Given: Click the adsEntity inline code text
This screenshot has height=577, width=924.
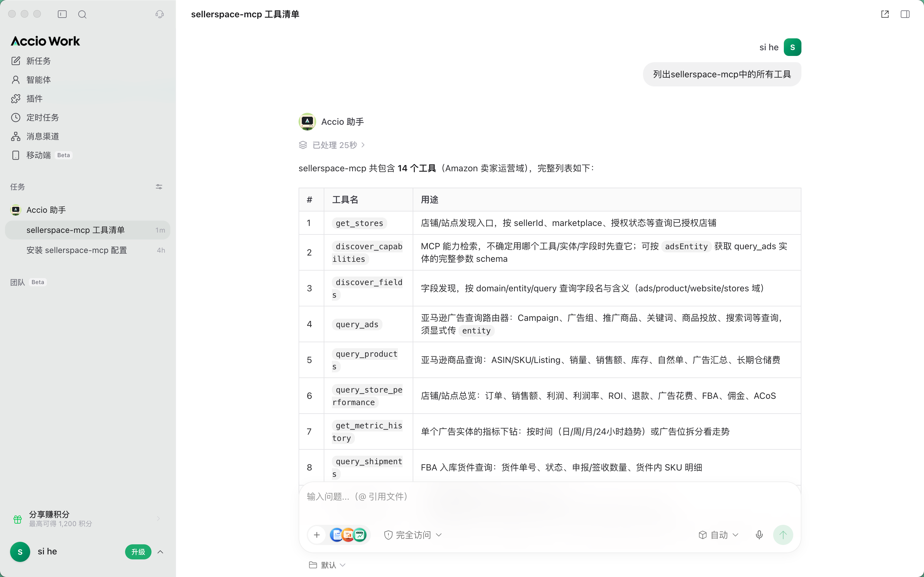Looking at the screenshot, I should [686, 246].
